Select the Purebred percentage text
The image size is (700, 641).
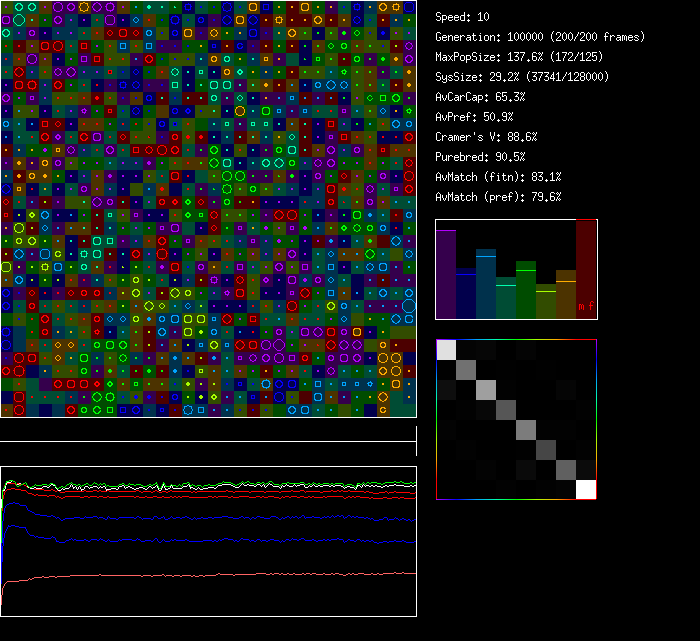click(x=481, y=157)
